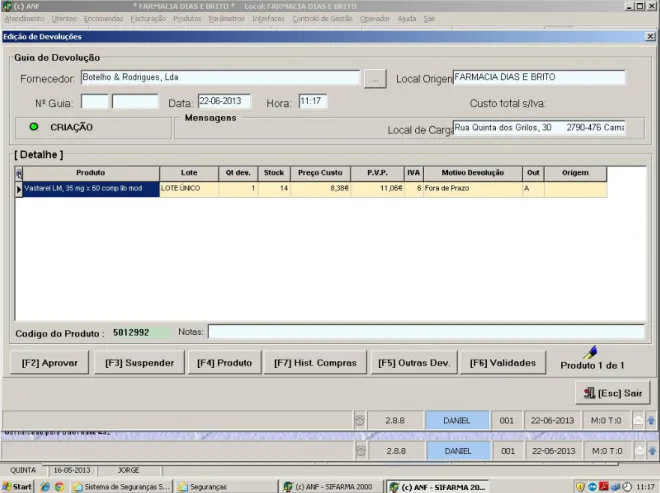Open the supplier lookup ellipsis button
Screen dimensions: 660x493
[375, 79]
